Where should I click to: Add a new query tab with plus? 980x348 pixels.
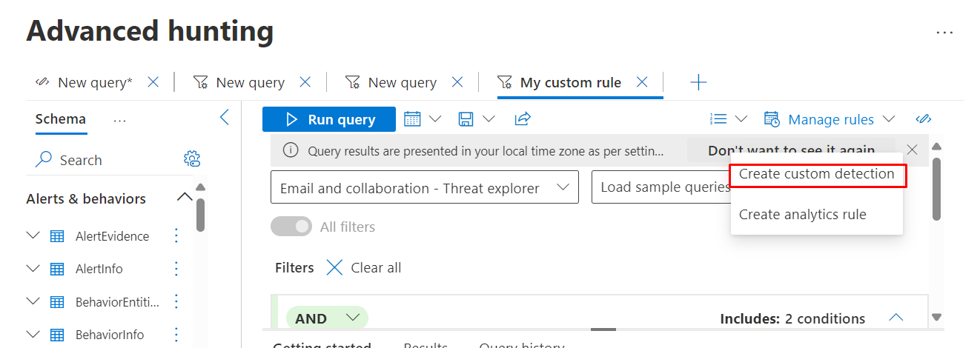698,82
